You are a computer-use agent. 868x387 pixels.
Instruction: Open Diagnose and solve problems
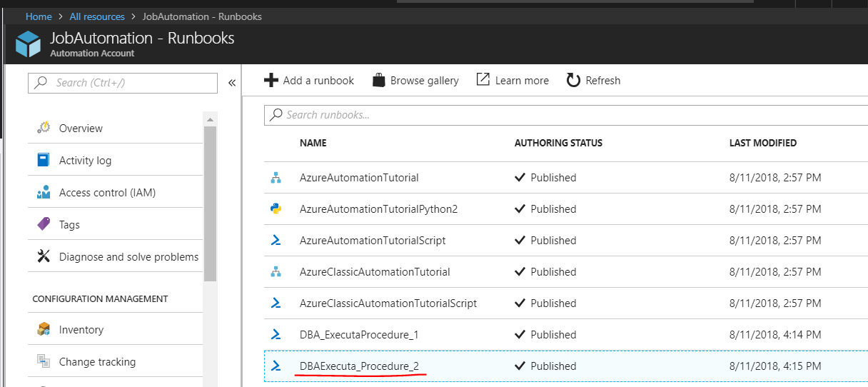pos(128,257)
